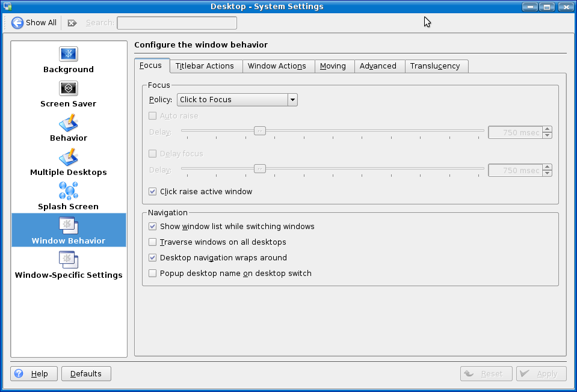
Task: Click the clear search icon
Action: pyautogui.click(x=72, y=23)
